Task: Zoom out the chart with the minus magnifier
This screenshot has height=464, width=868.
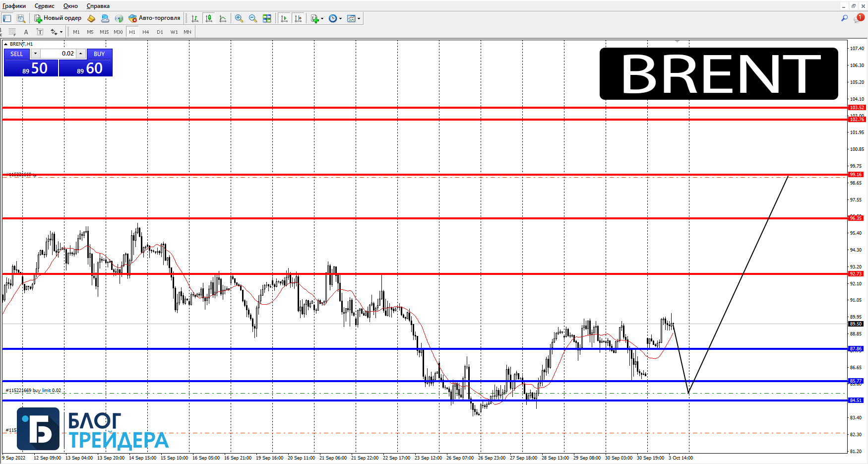Action: tap(253, 18)
